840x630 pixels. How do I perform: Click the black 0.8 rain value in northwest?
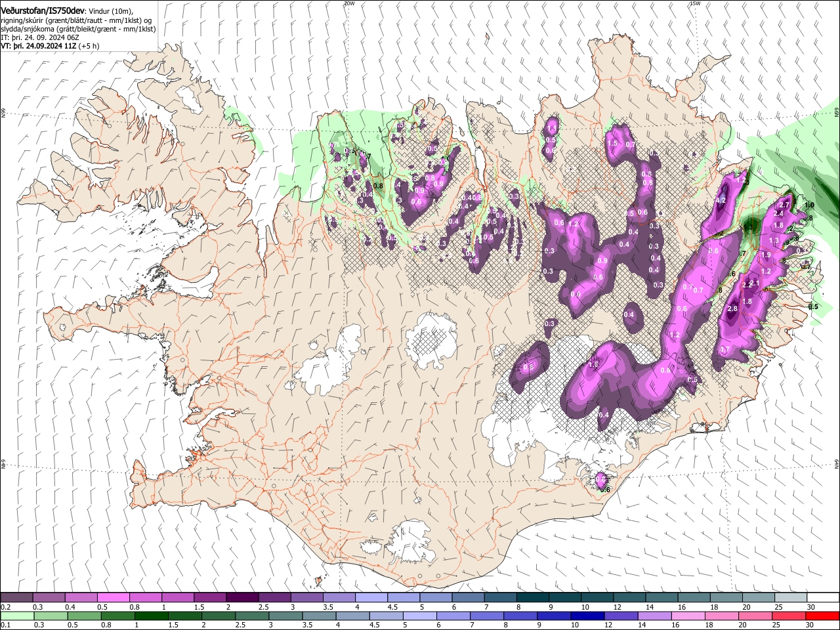click(x=378, y=186)
